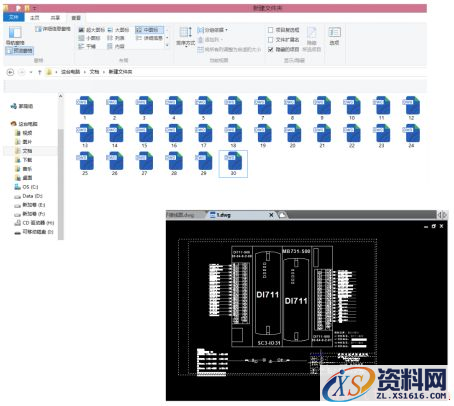Open the 桌面 folder in the sidebar
Image resolution: width=454 pixels, height=406 pixels.
pos(24,178)
